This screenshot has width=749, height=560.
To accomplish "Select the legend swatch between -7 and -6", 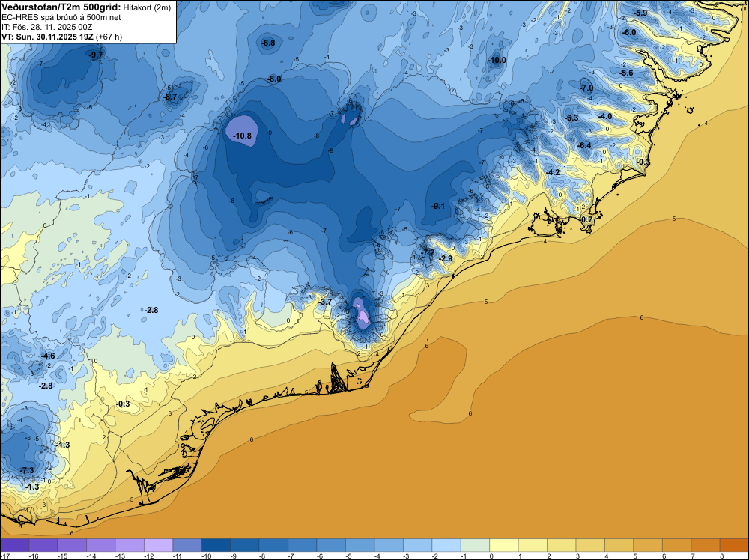I will [x=303, y=545].
